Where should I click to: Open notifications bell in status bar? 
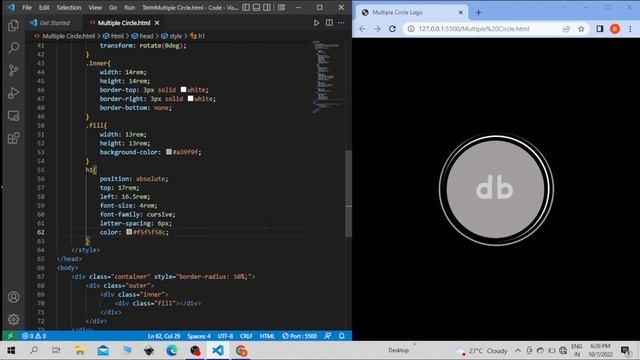[342, 336]
